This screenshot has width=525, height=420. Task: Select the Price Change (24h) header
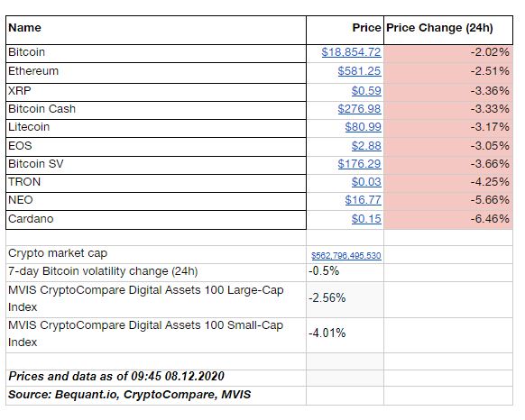coord(448,30)
